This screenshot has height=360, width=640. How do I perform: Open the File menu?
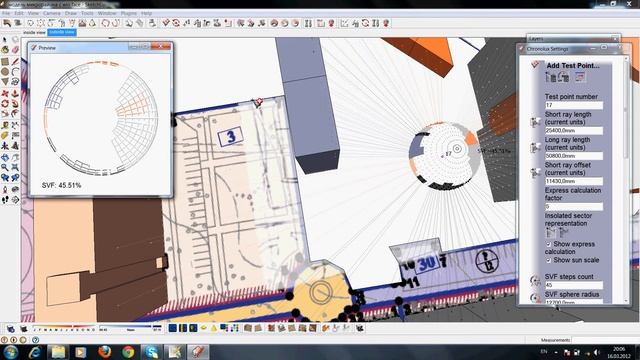tap(6, 13)
